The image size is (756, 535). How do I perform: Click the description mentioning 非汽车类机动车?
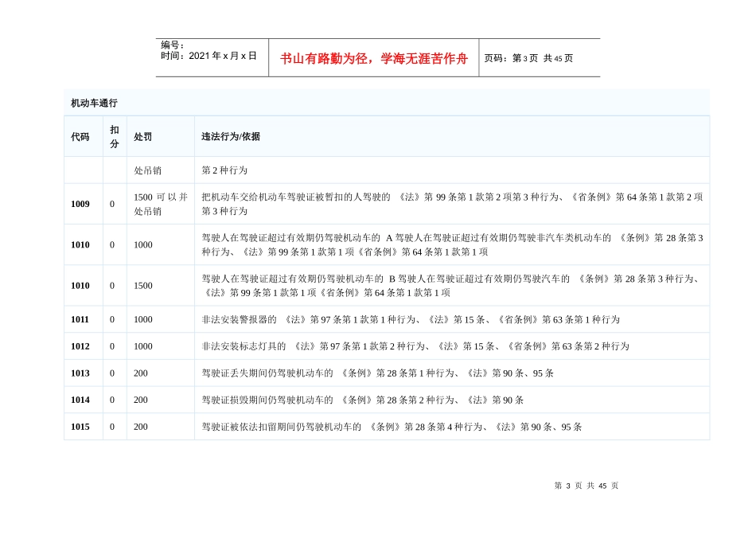[452, 244]
